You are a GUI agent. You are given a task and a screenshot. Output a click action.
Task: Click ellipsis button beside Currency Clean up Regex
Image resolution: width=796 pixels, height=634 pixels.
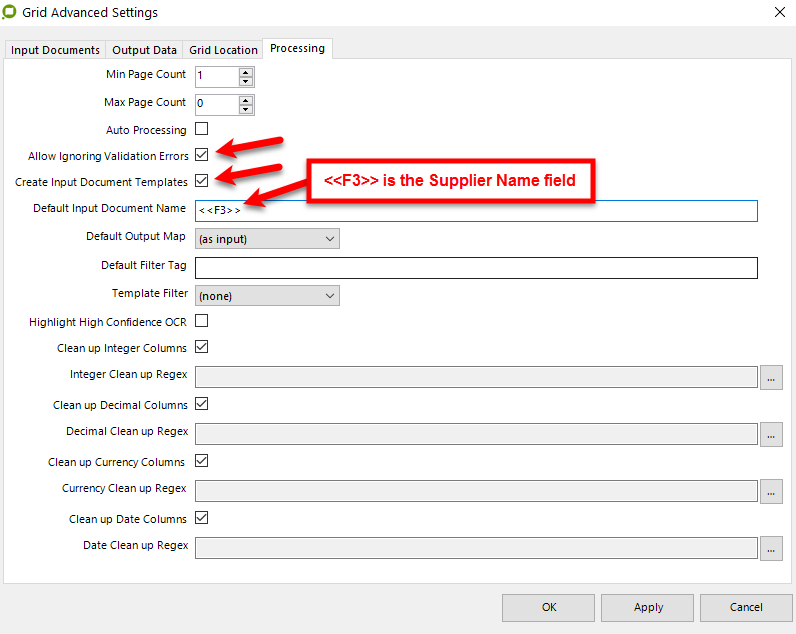pyautogui.click(x=771, y=491)
